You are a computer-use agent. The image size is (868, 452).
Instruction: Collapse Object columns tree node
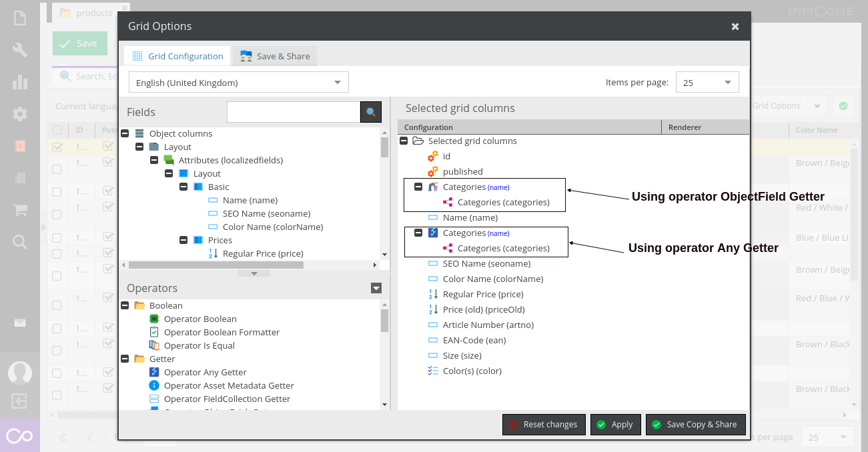[x=125, y=133]
